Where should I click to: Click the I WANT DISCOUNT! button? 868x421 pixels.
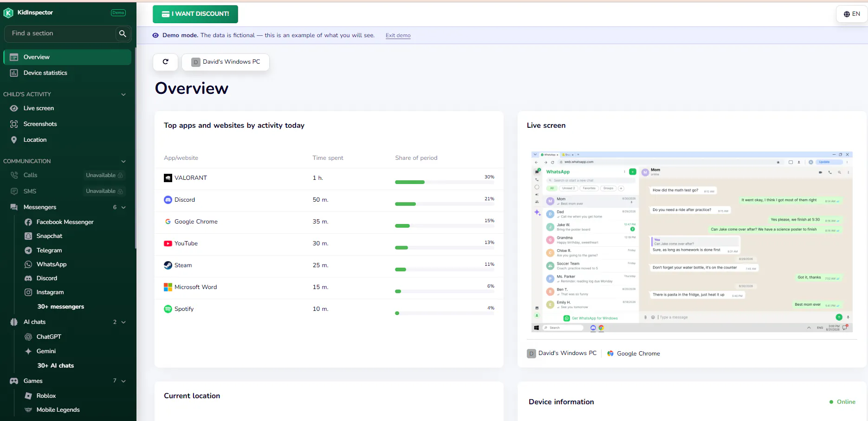(195, 14)
